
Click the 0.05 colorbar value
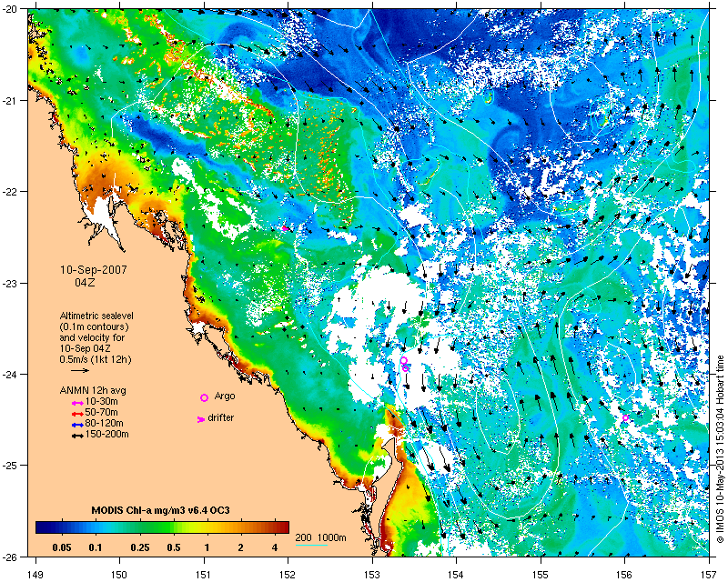pyautogui.click(x=62, y=547)
